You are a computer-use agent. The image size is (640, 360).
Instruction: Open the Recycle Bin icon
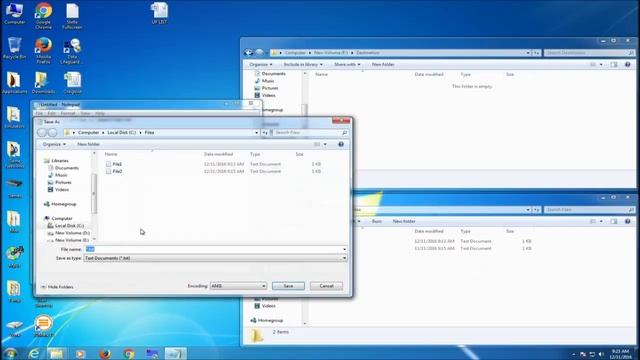(14, 48)
